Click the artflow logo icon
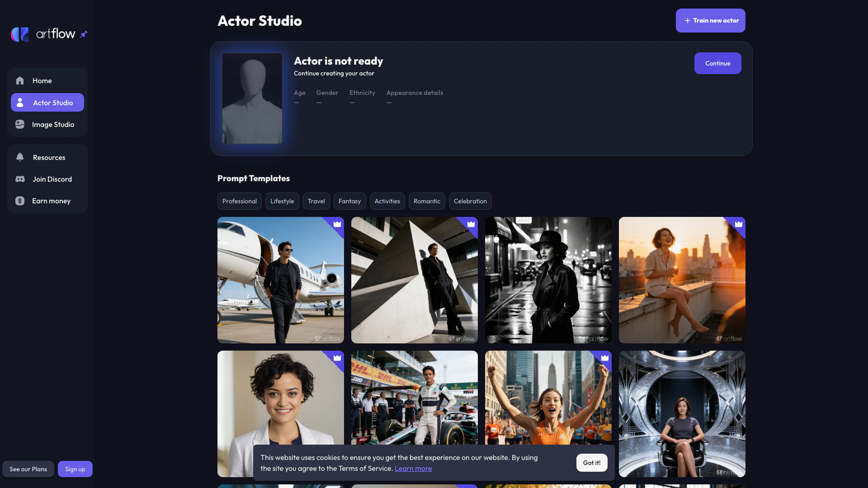Screen dimensions: 868x488 [x=20, y=34]
